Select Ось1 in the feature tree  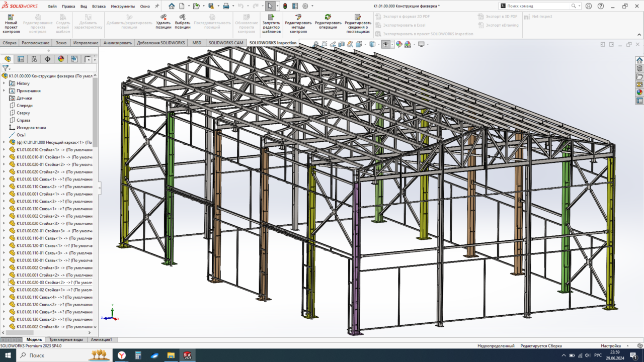21,135
